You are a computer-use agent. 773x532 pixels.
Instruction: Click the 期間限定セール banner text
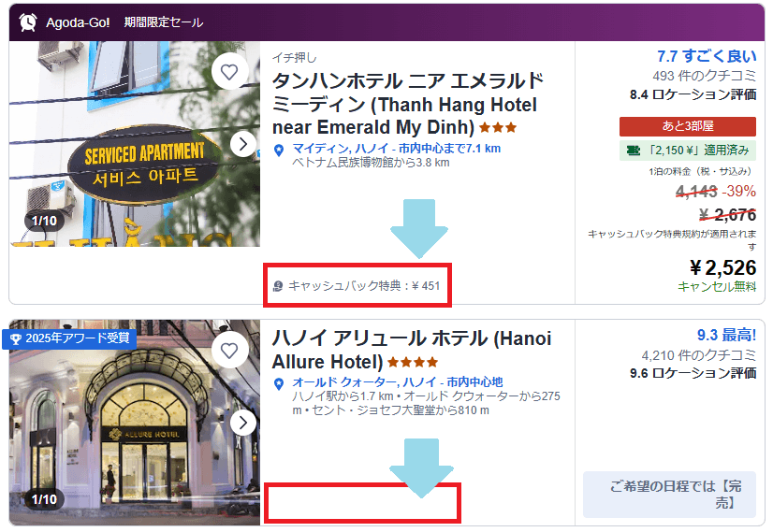[x=164, y=22]
